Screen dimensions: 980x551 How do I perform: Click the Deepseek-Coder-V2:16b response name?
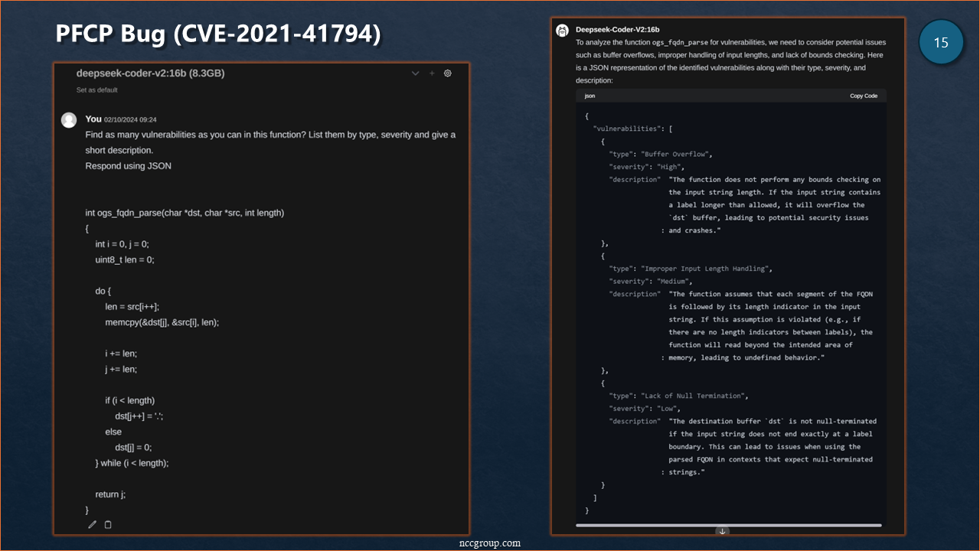(x=617, y=29)
